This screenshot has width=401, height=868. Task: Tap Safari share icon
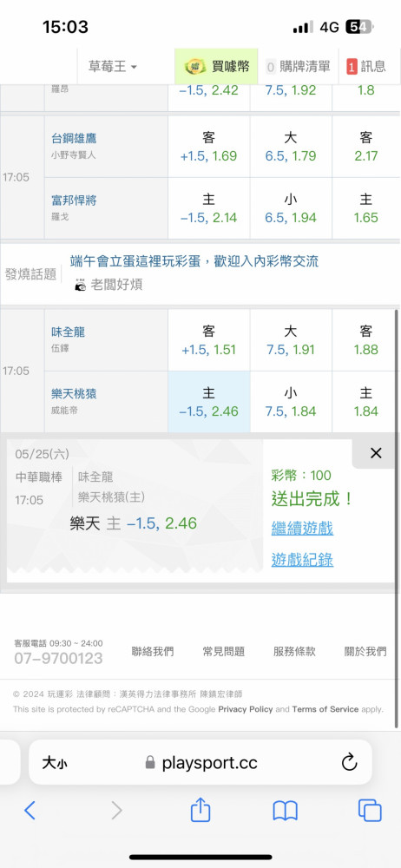[200, 810]
